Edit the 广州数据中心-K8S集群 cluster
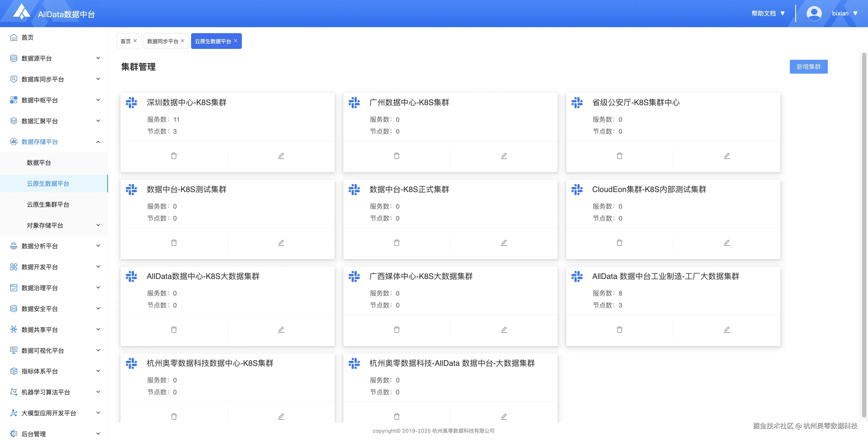Image resolution: width=868 pixels, height=440 pixels. click(504, 156)
